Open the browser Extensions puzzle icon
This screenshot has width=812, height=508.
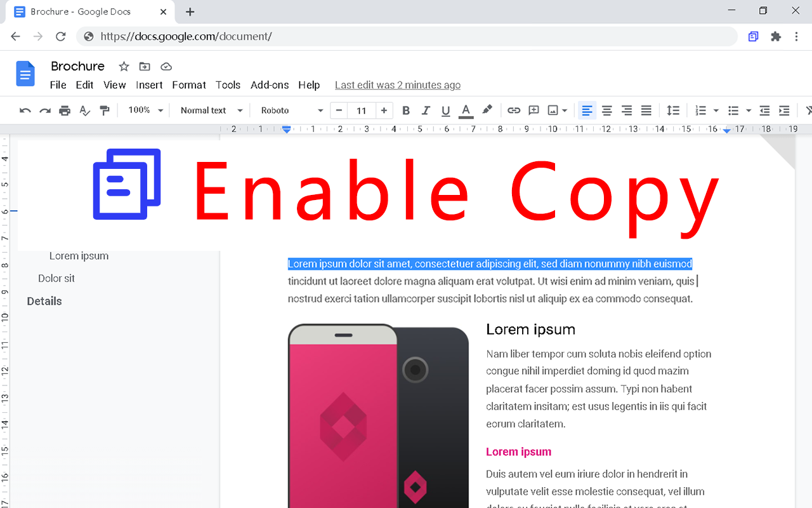coord(775,37)
